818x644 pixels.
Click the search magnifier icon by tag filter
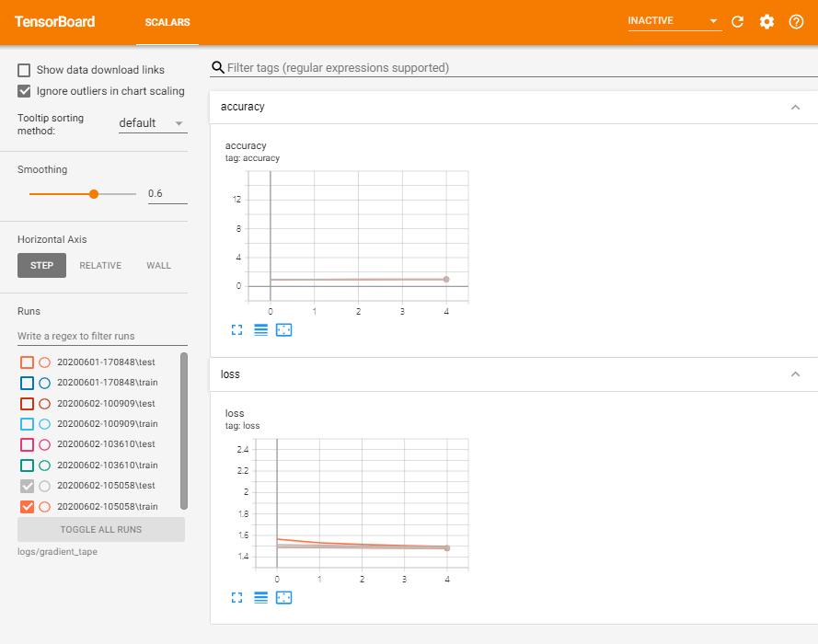click(x=217, y=68)
